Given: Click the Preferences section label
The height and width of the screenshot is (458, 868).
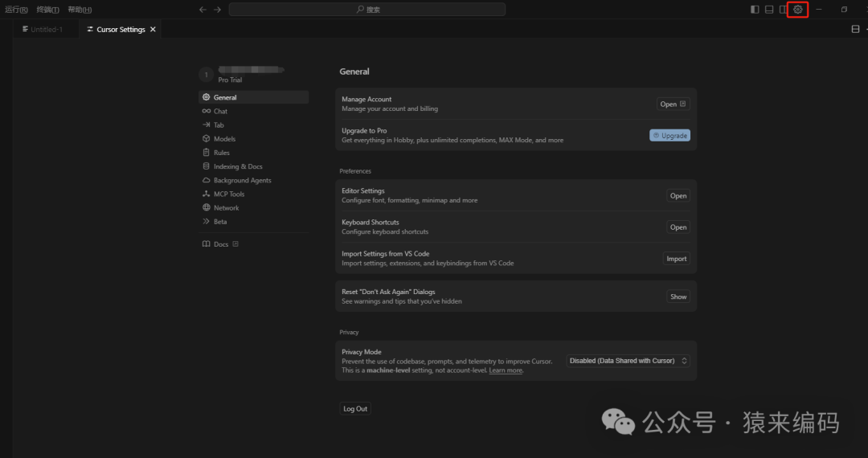Looking at the screenshot, I should tap(355, 171).
